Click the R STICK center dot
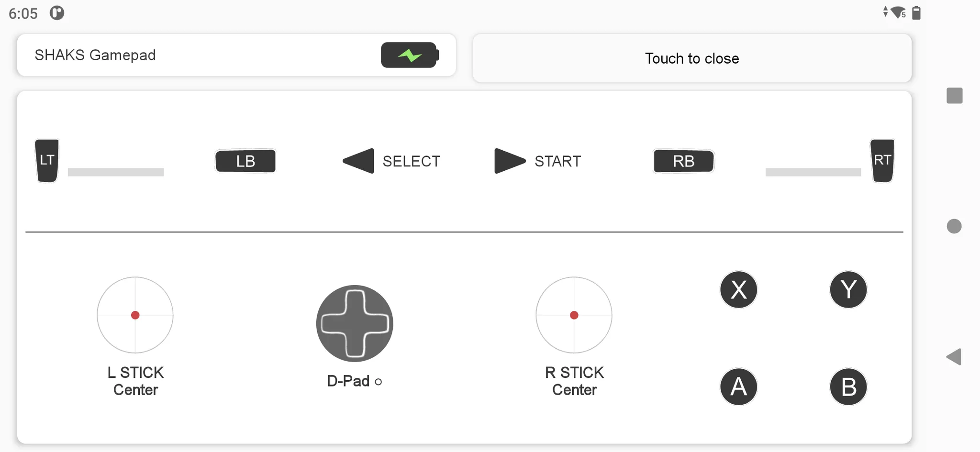Screen dimensions: 980x452 574,315
